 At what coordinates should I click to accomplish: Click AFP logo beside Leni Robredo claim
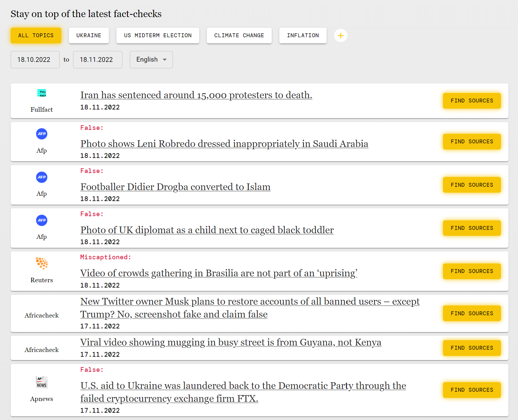[42, 134]
